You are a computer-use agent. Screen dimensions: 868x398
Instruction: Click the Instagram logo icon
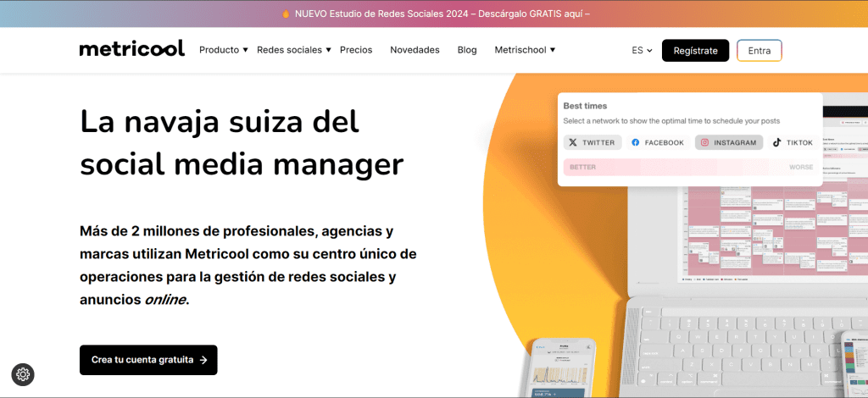[704, 142]
